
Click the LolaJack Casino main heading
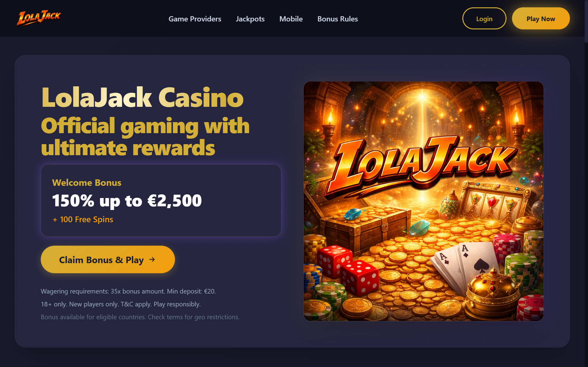pos(142,98)
